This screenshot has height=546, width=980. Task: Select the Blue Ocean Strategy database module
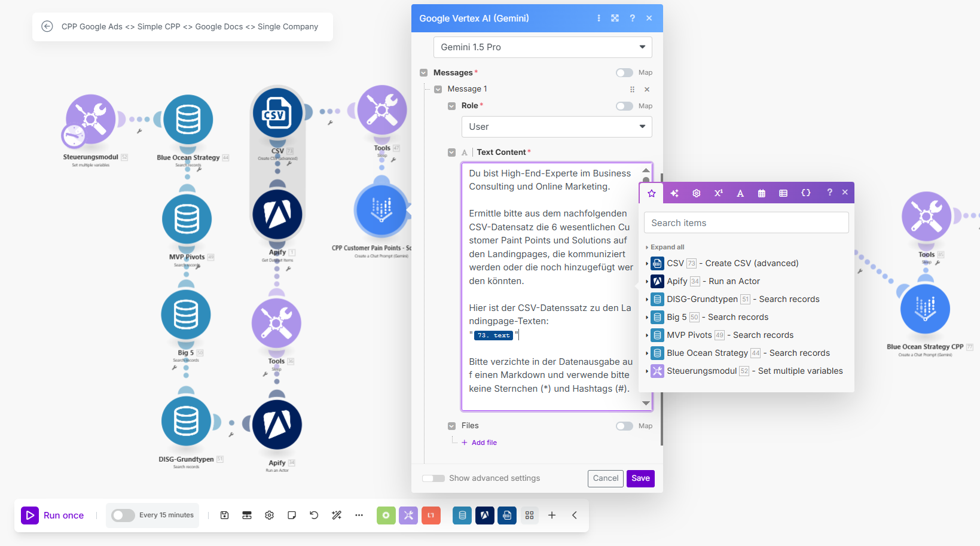[188, 120]
